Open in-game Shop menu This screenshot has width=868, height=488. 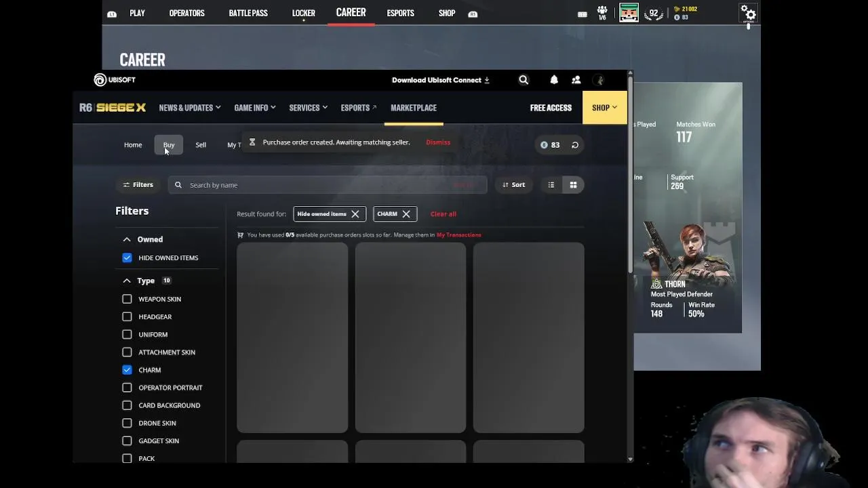[x=447, y=14]
